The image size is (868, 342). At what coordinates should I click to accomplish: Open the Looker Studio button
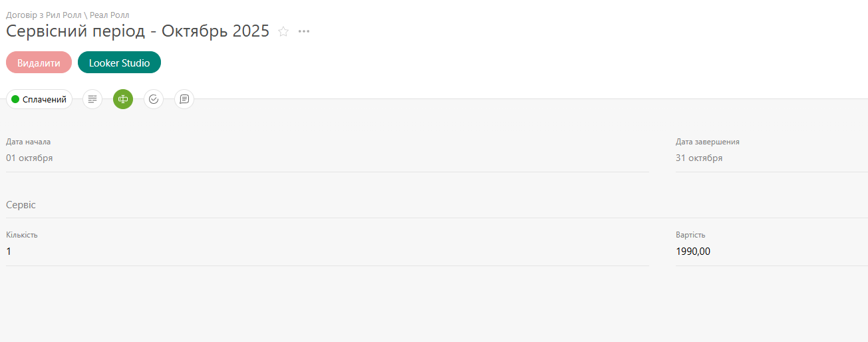(x=119, y=63)
